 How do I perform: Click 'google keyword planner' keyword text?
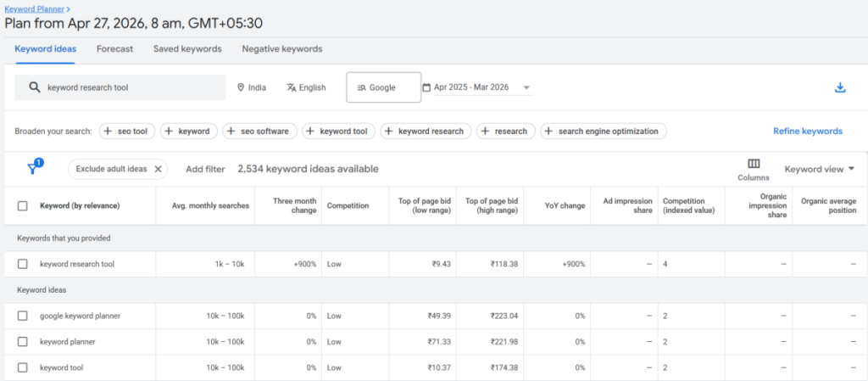80,316
